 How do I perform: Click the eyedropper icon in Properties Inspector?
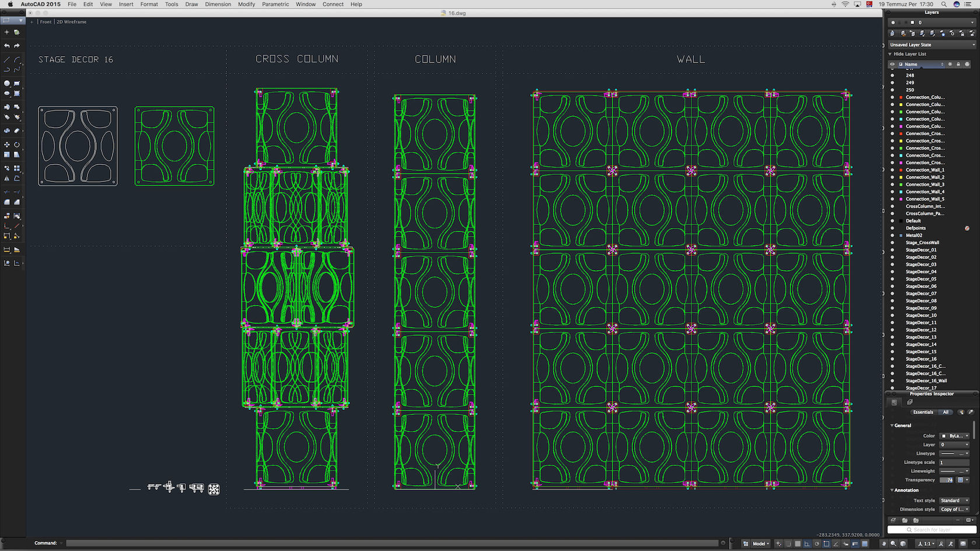[971, 412]
